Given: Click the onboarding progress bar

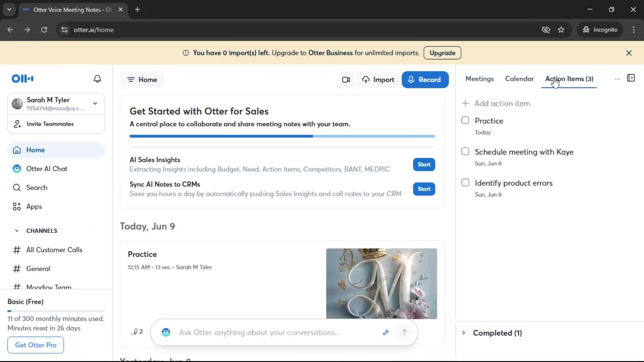Looking at the screenshot, I should 282,136.
